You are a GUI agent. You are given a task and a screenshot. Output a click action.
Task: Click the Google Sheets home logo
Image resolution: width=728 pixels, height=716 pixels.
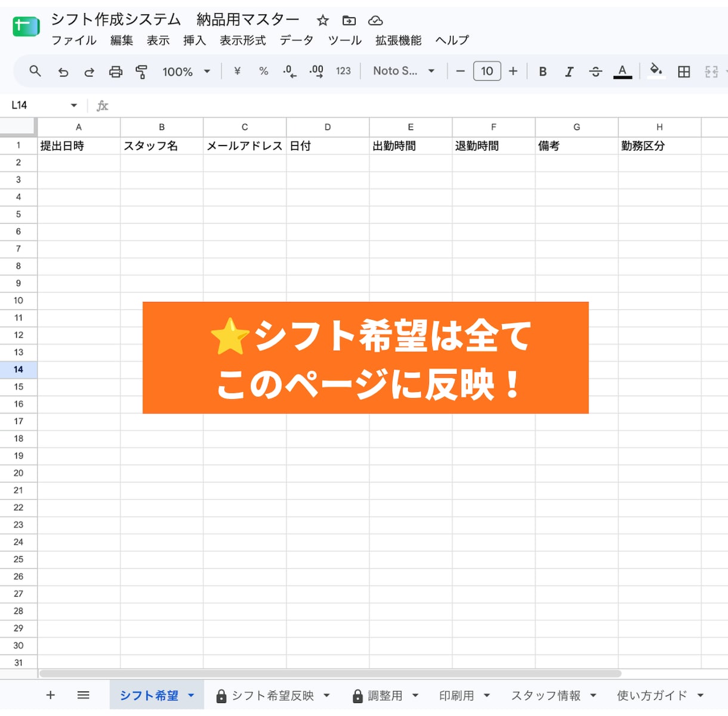[x=26, y=26]
